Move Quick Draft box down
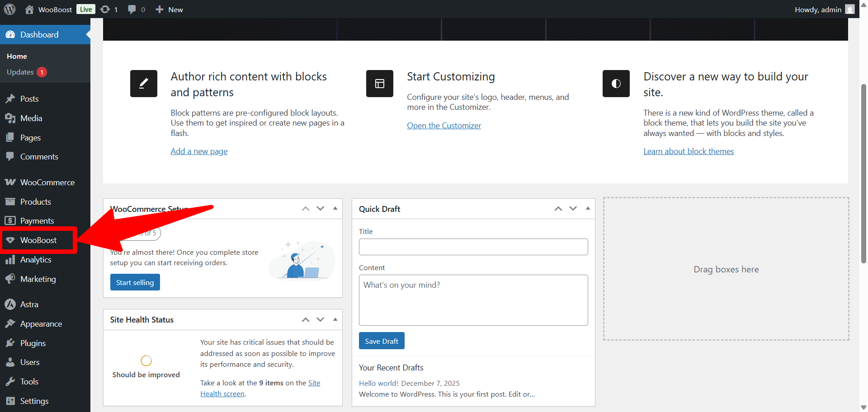 (573, 208)
